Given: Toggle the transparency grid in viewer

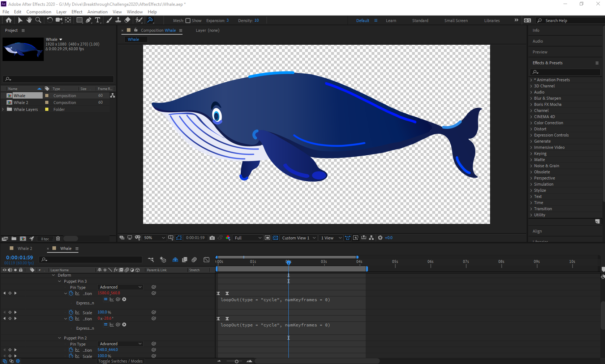Looking at the screenshot, I should click(x=275, y=238).
